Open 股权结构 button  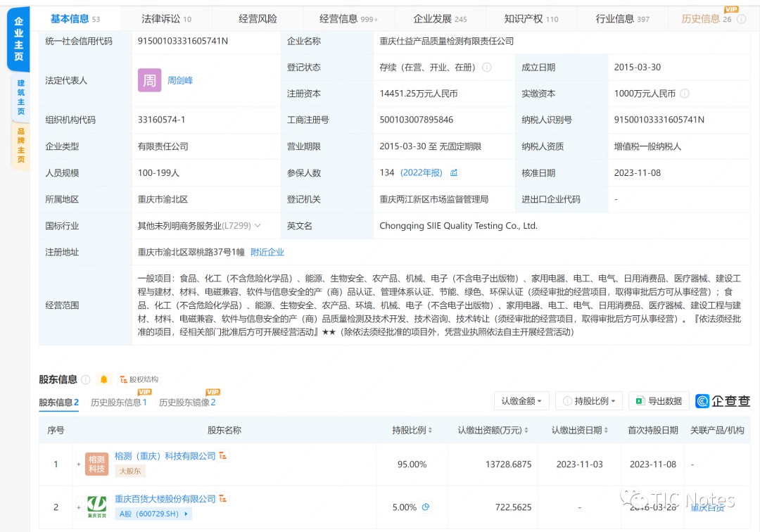[139, 379]
